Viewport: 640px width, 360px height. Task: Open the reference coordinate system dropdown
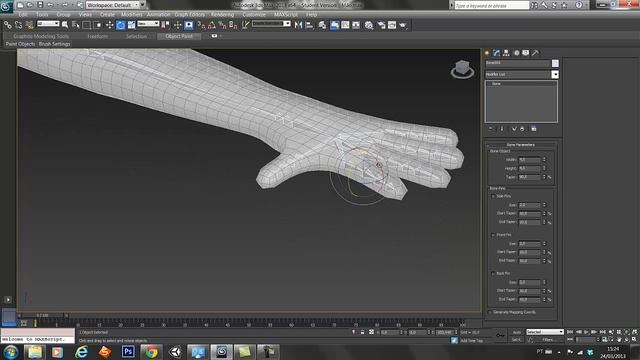148,24
